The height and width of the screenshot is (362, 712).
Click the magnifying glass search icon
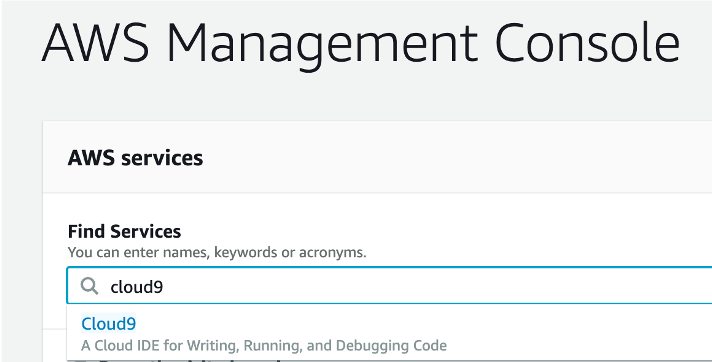point(89,286)
